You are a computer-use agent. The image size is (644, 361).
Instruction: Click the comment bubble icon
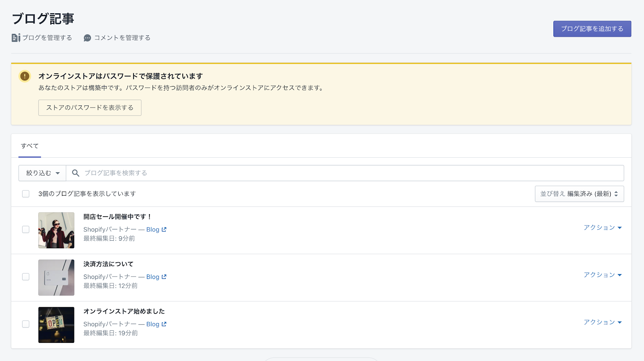point(87,38)
